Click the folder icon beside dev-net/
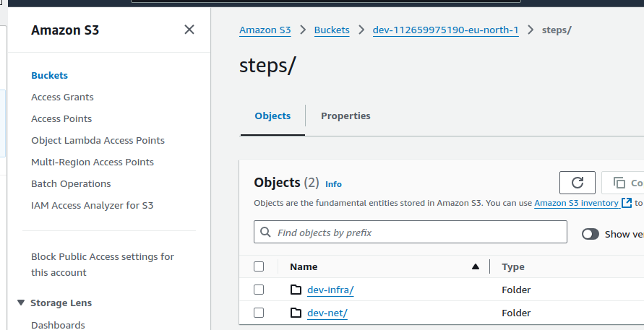The image size is (644, 330). pyautogui.click(x=296, y=313)
